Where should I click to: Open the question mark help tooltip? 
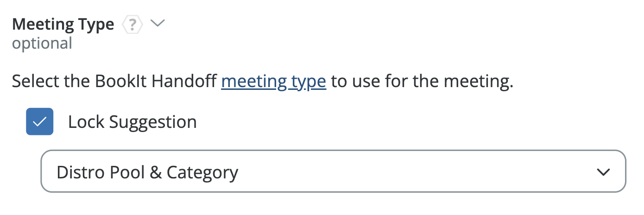[133, 25]
